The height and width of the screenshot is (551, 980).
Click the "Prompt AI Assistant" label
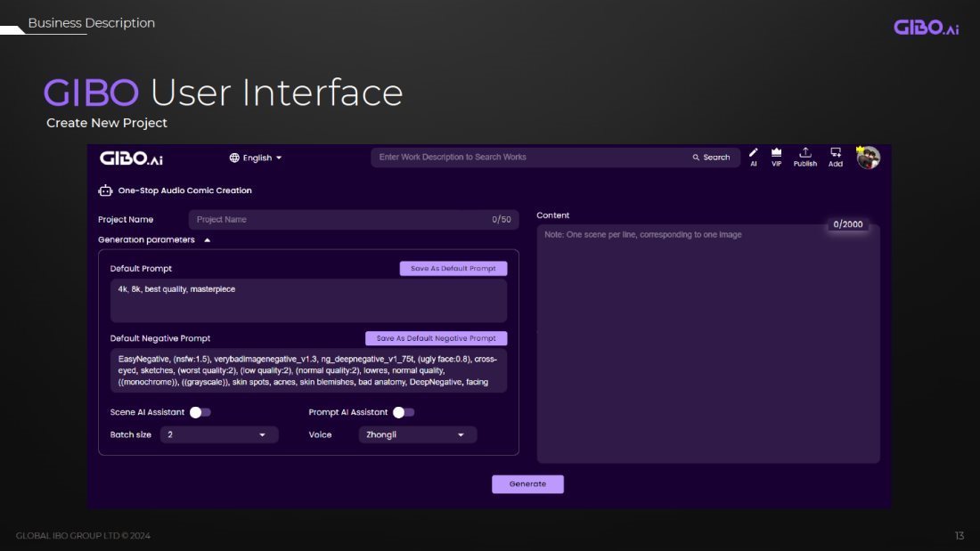pos(348,412)
